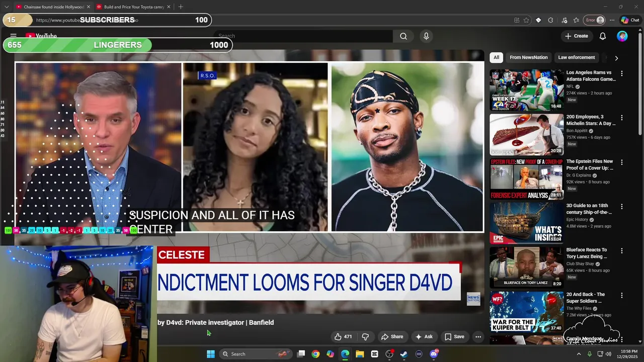Screen dimensions: 644x362
Task: Open options for Rams vs Falcons video
Action: [x=622, y=73]
